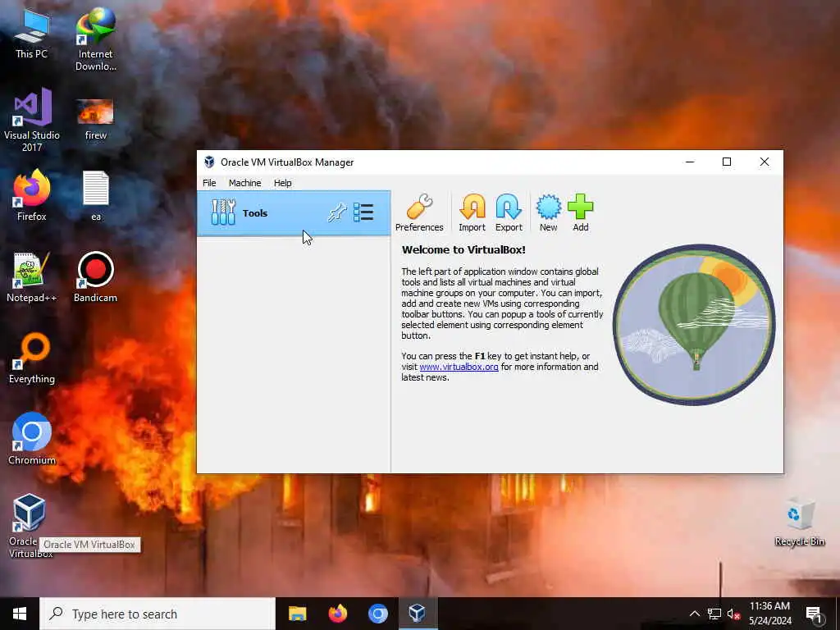This screenshot has height=630, width=840.
Task: Open Preferences in VirtualBox toolbar
Action: tap(419, 212)
